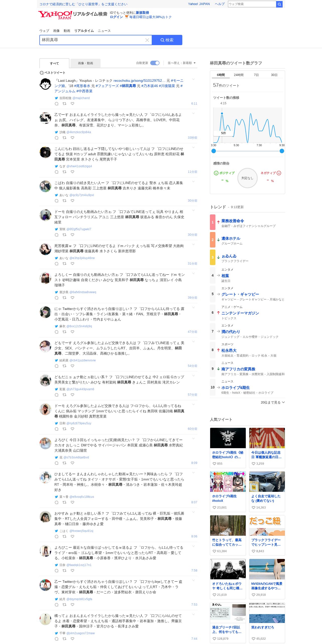Open the コロナ ひとり親世帯 support banner link
The width and height of the screenshot is (322, 644).
click(x=83, y=4)
